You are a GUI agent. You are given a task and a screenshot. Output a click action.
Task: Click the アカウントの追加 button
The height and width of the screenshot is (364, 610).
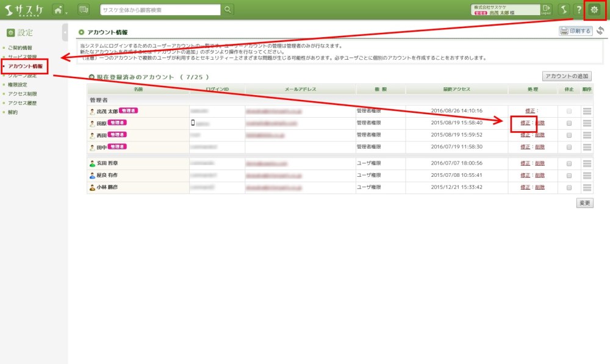567,76
